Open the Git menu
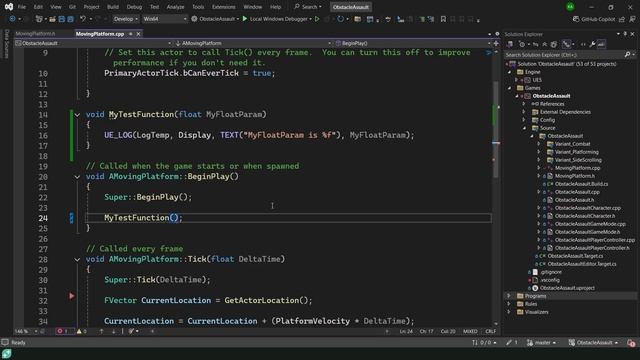Screen dimensions: 640x360 [x=72, y=7]
